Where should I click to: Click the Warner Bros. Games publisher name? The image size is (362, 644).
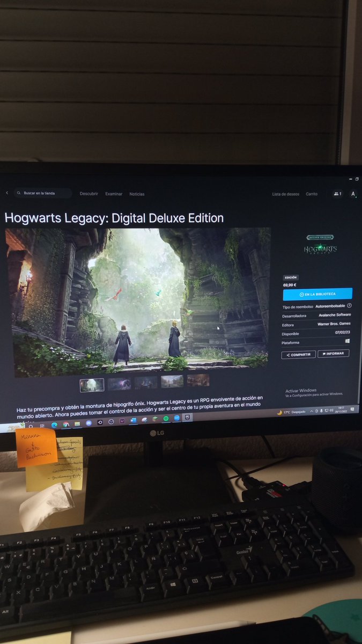click(x=333, y=324)
